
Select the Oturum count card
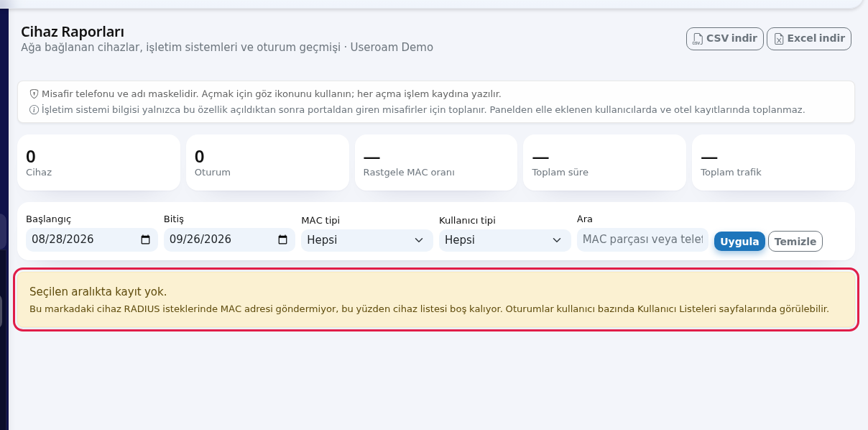tap(267, 163)
